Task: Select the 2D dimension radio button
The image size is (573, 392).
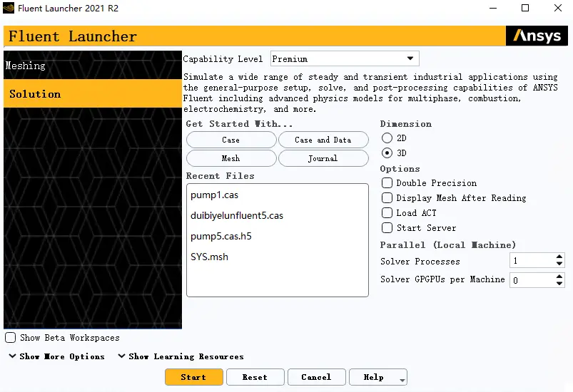Action: tap(387, 138)
